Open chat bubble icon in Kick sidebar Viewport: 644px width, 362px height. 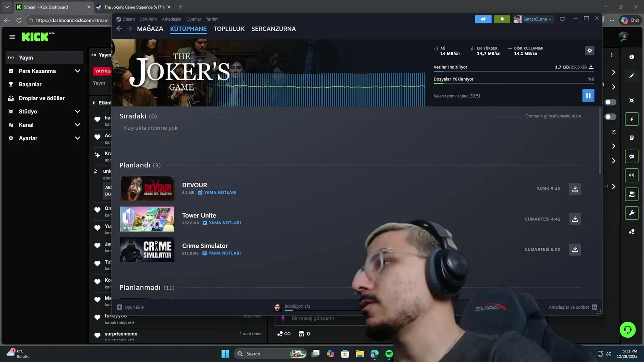(632, 157)
